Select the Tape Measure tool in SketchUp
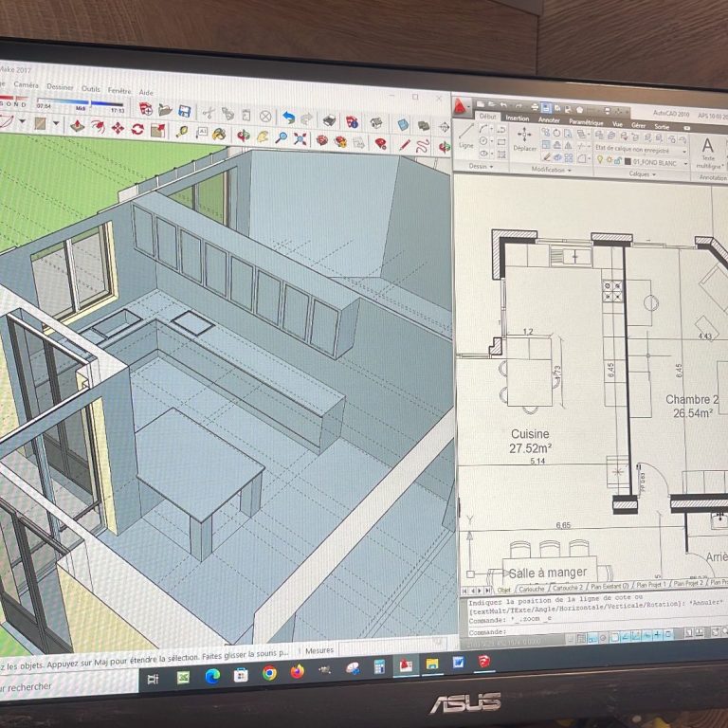This screenshot has width=728, height=728. [182, 132]
